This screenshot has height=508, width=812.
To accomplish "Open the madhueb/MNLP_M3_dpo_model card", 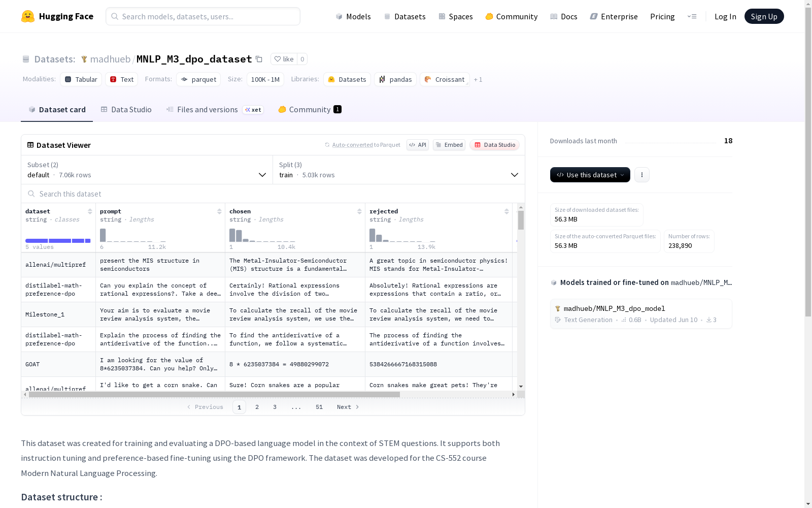I will point(641,314).
